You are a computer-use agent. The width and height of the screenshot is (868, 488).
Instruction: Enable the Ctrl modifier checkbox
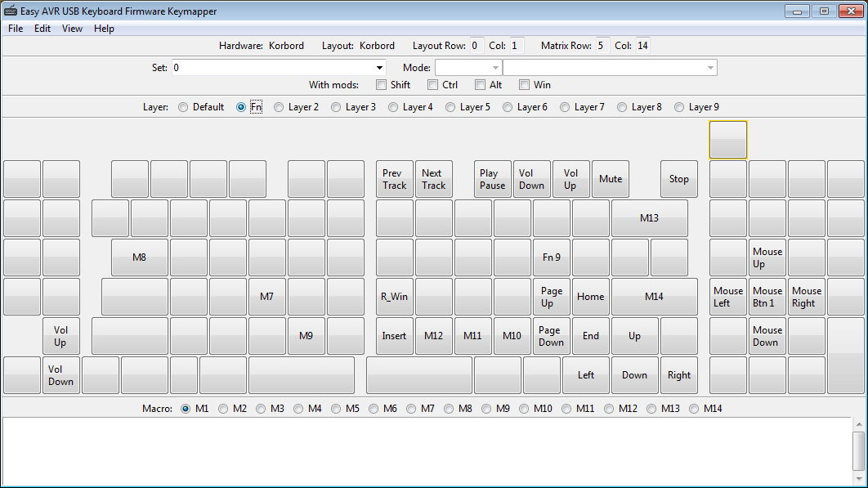tap(433, 85)
